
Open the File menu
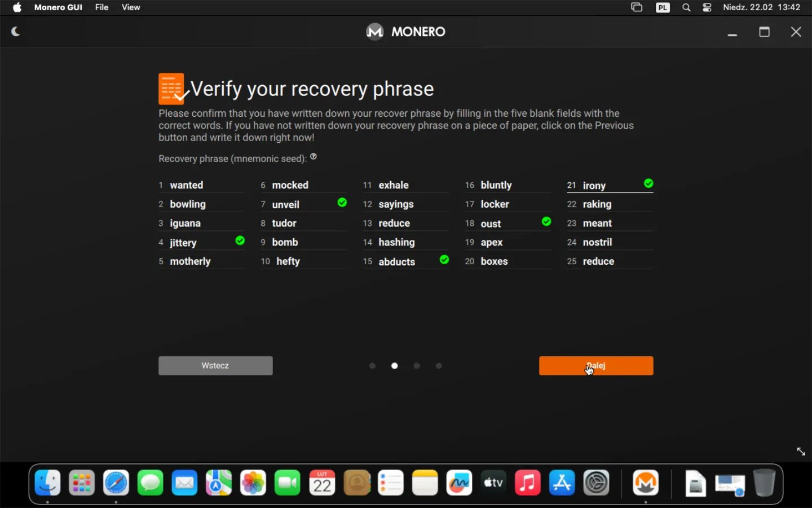tap(101, 7)
